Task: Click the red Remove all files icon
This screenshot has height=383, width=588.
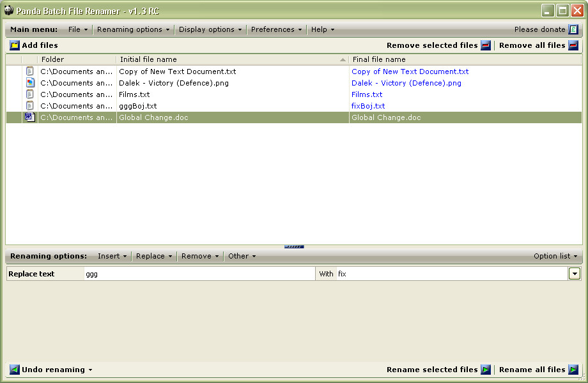Action: [x=573, y=45]
